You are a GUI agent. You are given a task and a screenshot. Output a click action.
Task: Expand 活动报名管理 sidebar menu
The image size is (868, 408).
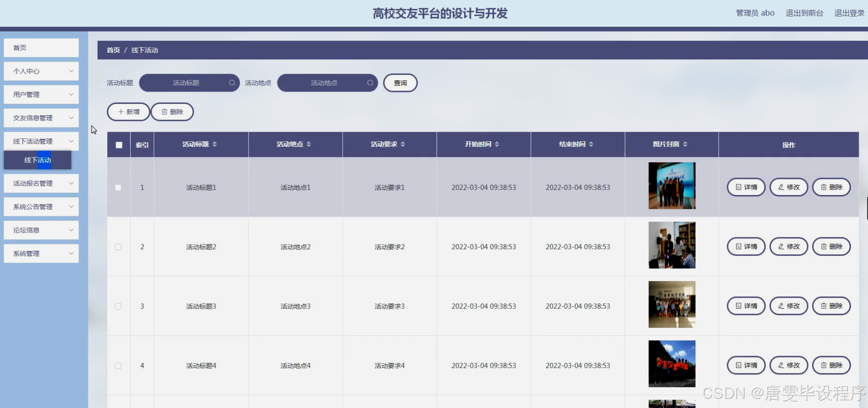pos(41,184)
